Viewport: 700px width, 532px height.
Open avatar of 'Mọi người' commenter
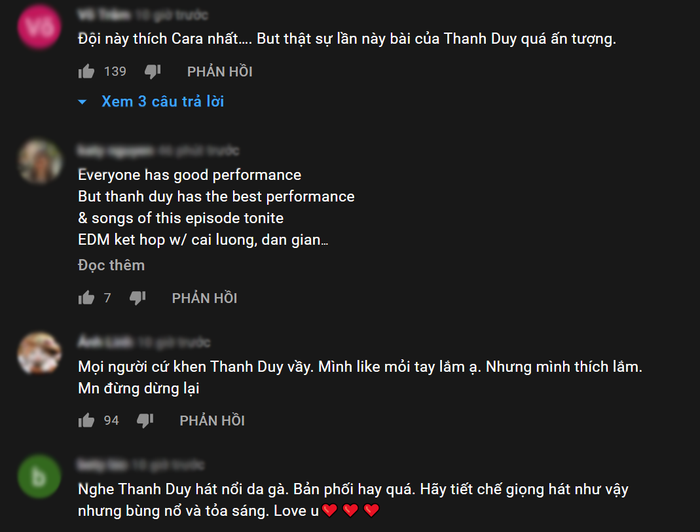coord(39,351)
